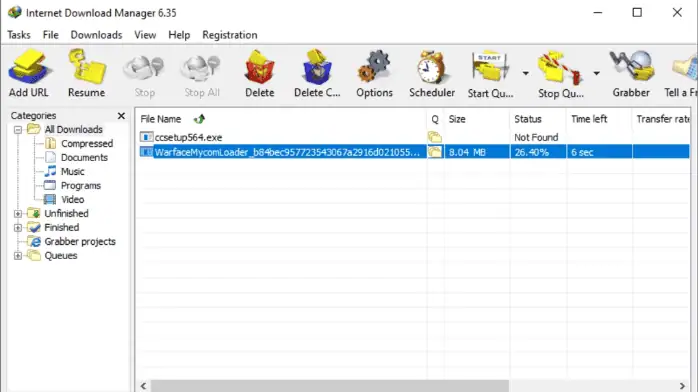
Task: Expand the Unfinished category node
Action: click(x=18, y=214)
